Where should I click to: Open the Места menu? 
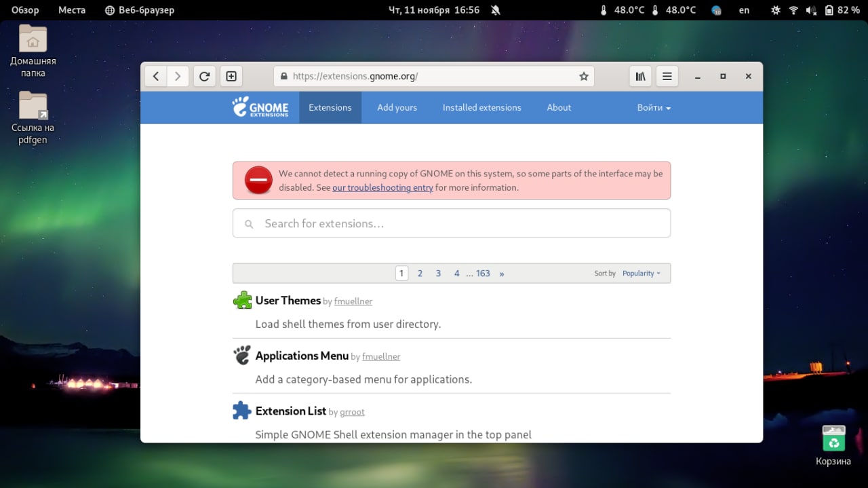point(72,10)
